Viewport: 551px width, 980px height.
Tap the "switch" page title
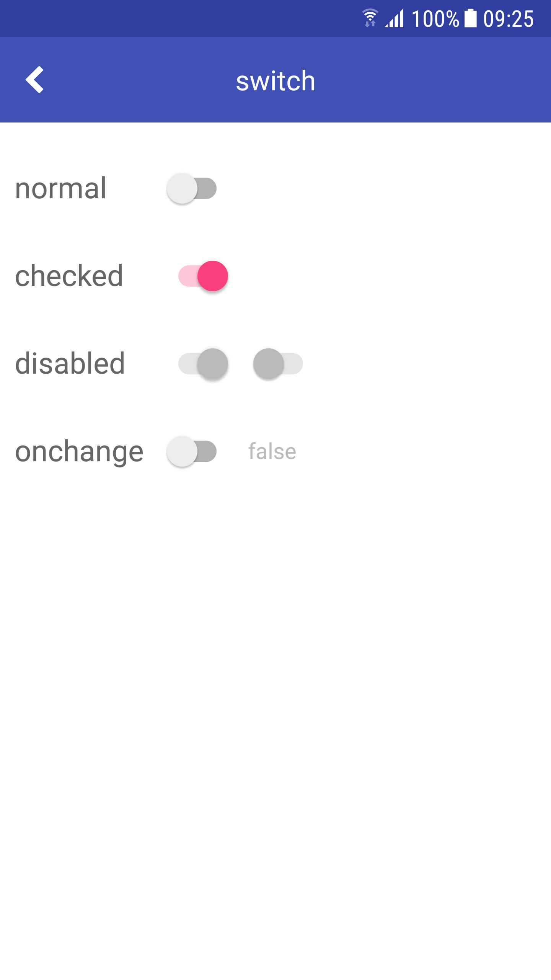click(x=275, y=81)
